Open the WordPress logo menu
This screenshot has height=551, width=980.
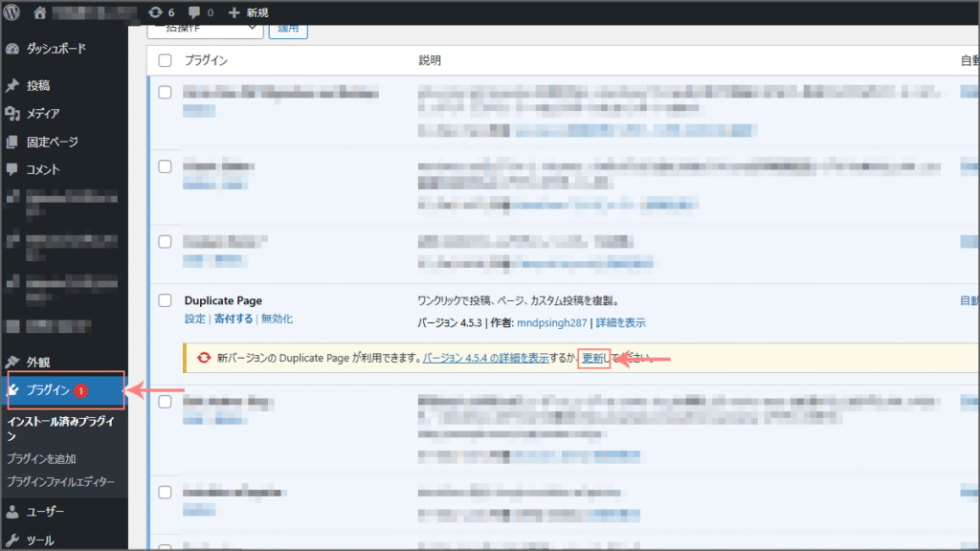(x=11, y=11)
